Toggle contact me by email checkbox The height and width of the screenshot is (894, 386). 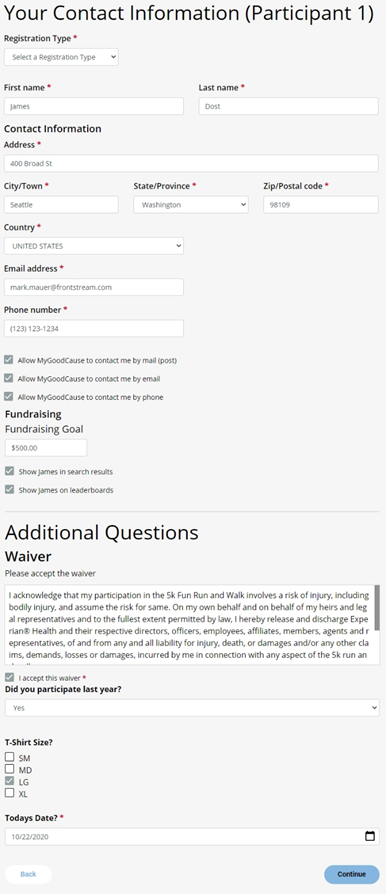click(x=9, y=378)
